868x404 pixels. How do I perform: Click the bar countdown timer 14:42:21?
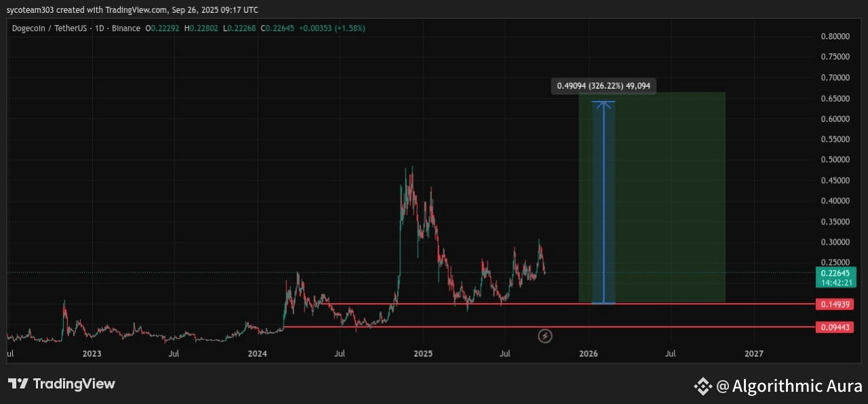pos(835,283)
